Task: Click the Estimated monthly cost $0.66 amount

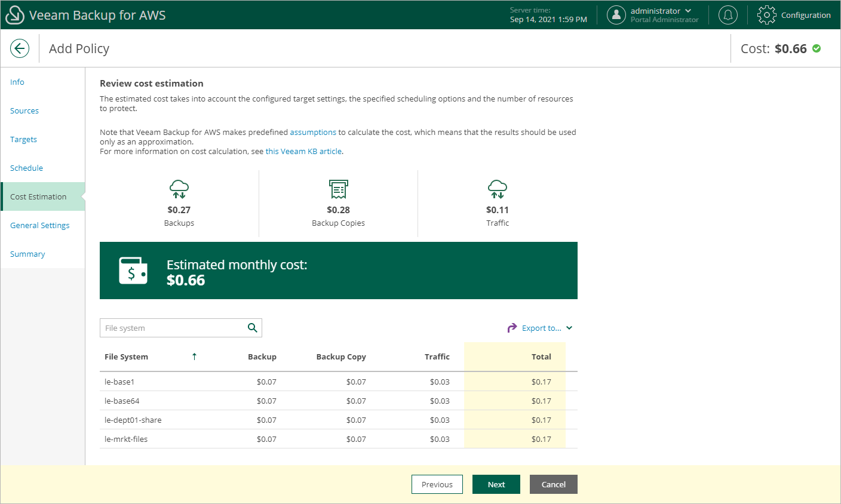Action: [x=186, y=280]
